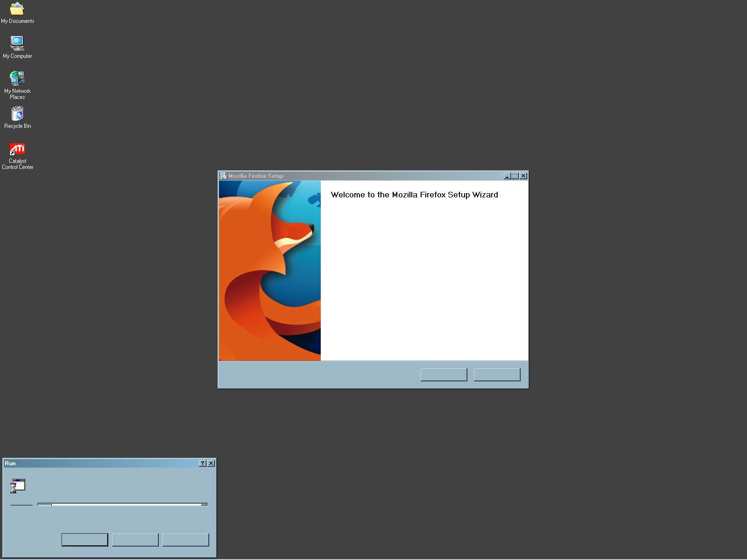This screenshot has width=747, height=560.
Task: Click the Mozilla Firefox Setup title bar icon
Action: [x=223, y=176]
